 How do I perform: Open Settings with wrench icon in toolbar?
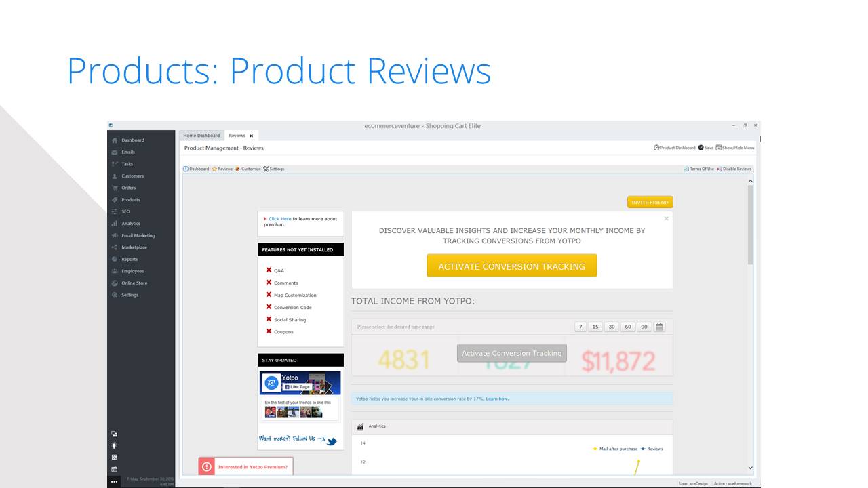[274, 169]
